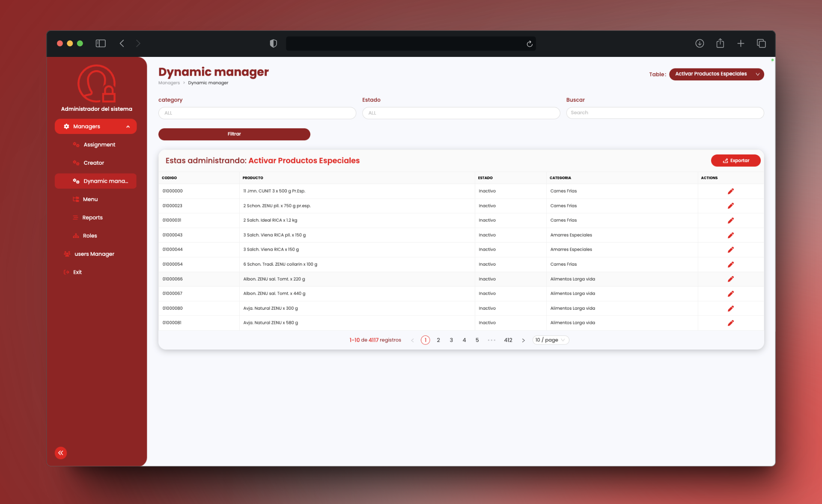Open browser downloads icon

(x=700, y=43)
